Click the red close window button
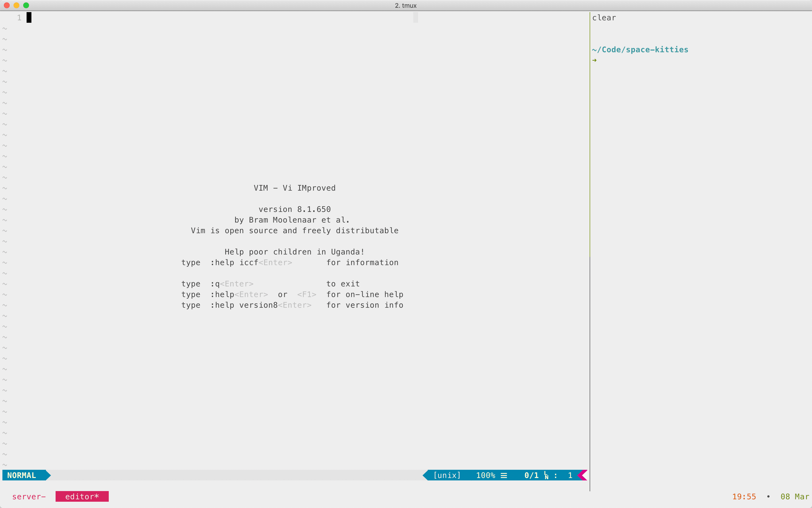 (7, 5)
